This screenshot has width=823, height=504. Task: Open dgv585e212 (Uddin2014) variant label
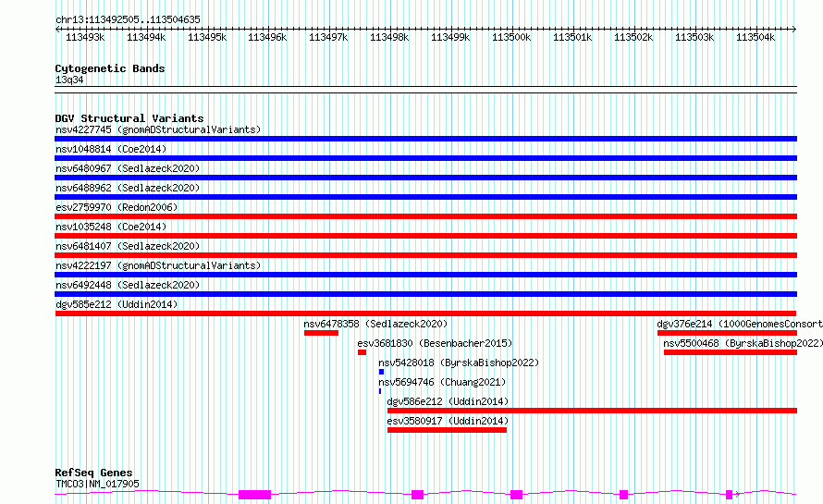(117, 304)
